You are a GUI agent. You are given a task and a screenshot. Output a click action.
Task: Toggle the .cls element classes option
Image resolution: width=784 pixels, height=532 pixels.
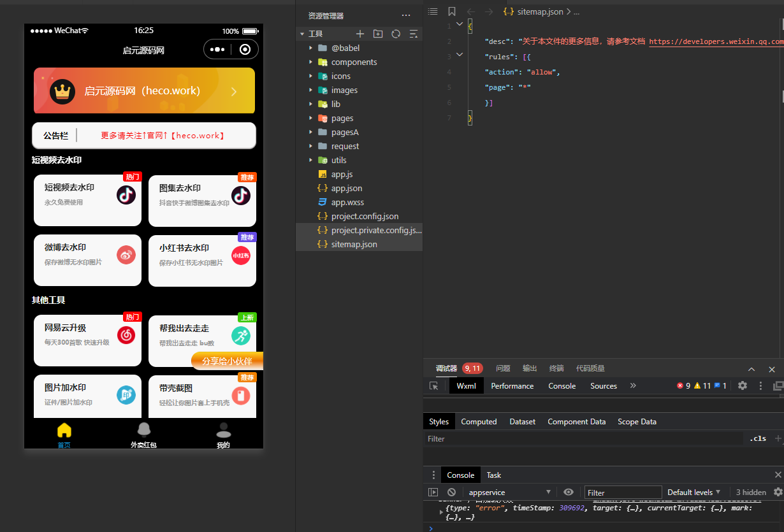pos(758,439)
